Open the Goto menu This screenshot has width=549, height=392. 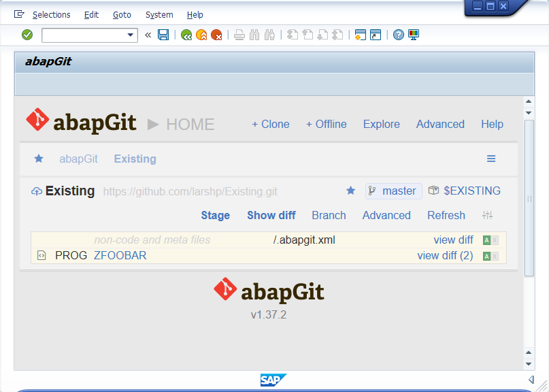[x=122, y=15]
